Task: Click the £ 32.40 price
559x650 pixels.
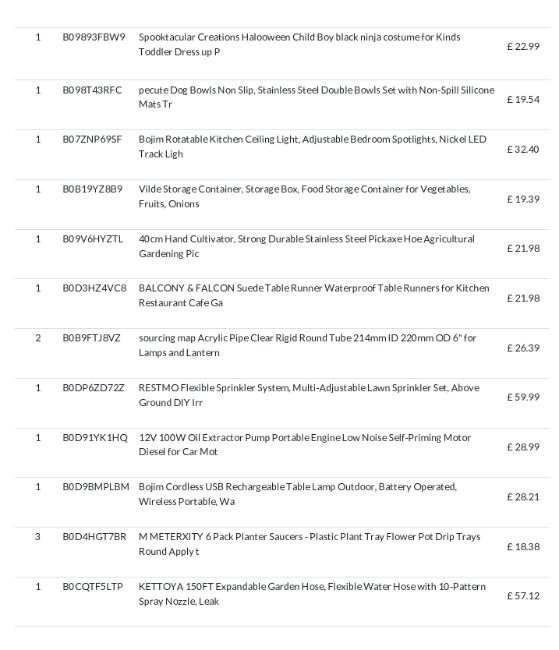Action: [x=523, y=149]
